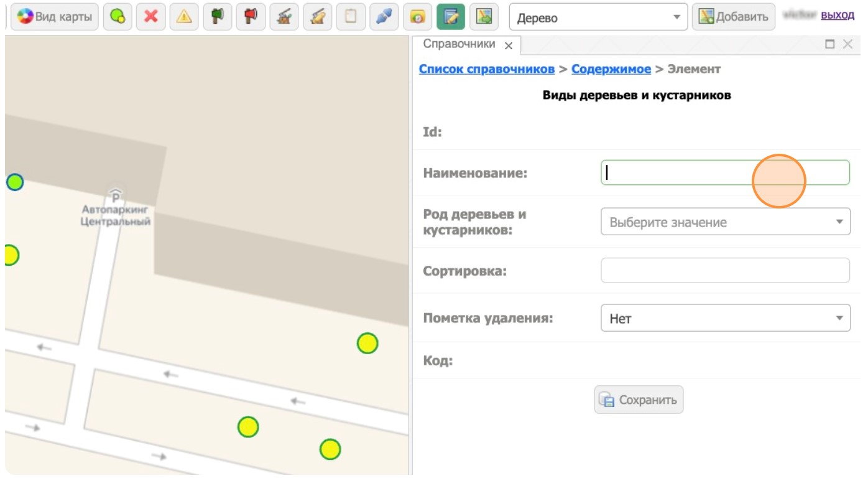Select the Справочники tab
Viewport: 868px width, 478px height.
pyautogui.click(x=459, y=44)
